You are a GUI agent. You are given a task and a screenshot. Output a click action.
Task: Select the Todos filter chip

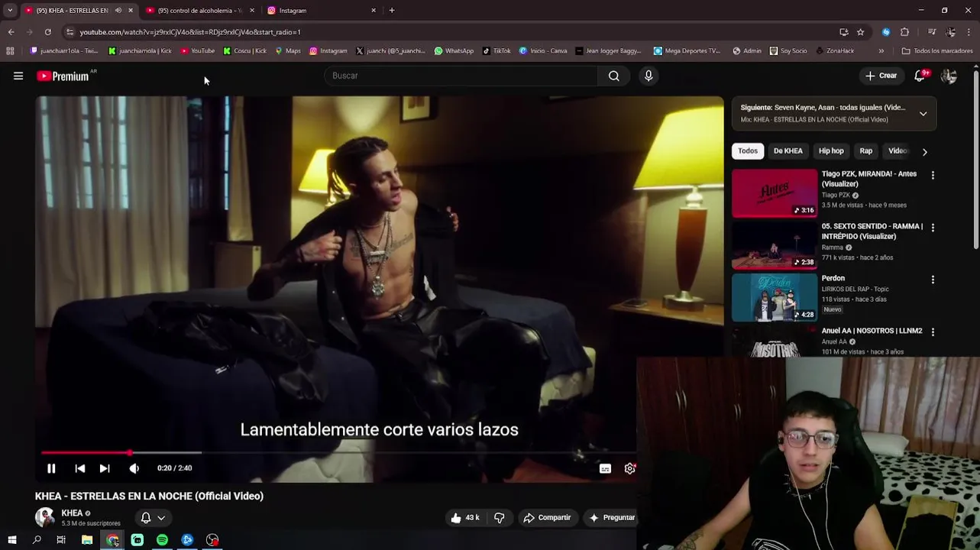point(748,151)
